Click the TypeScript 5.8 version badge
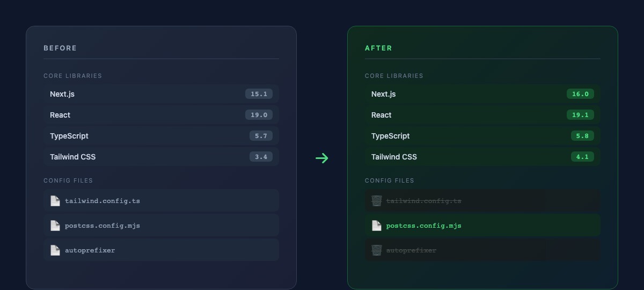 pos(582,136)
